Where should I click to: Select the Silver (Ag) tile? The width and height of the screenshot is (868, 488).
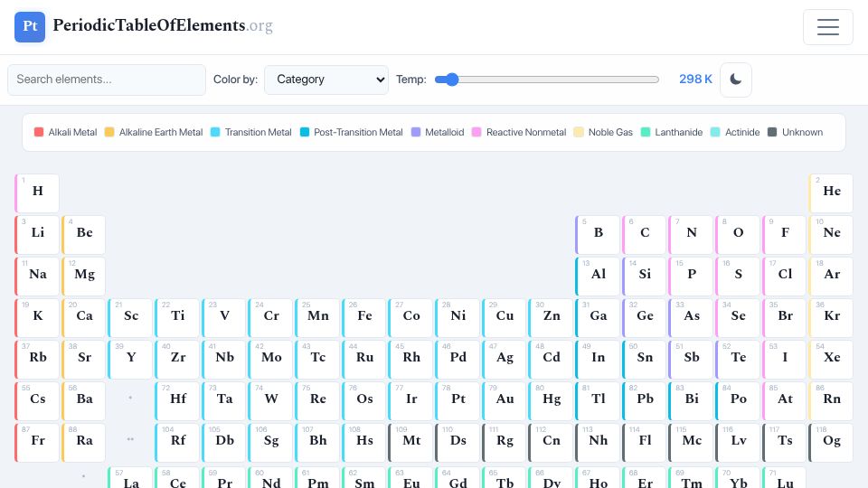pos(504,360)
